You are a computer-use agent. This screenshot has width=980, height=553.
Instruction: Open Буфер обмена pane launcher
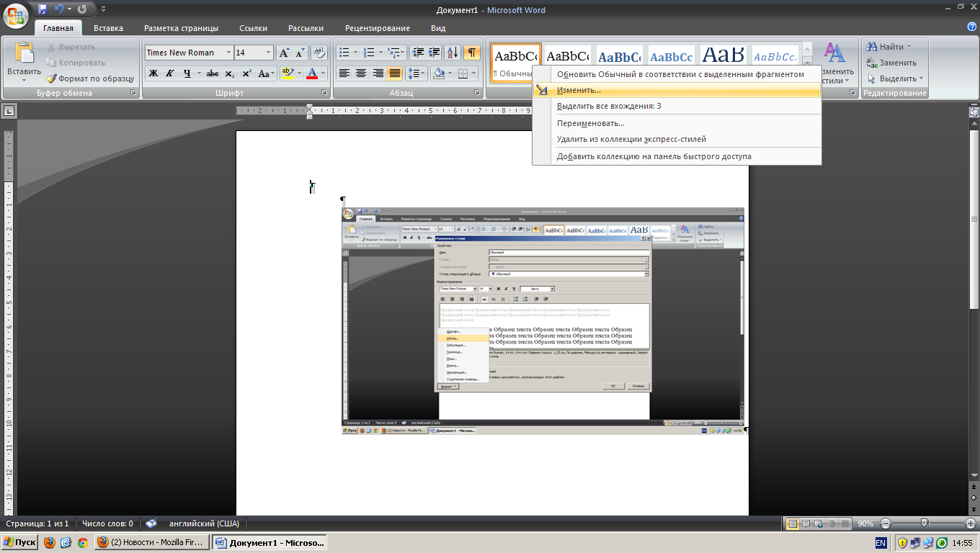(x=133, y=93)
